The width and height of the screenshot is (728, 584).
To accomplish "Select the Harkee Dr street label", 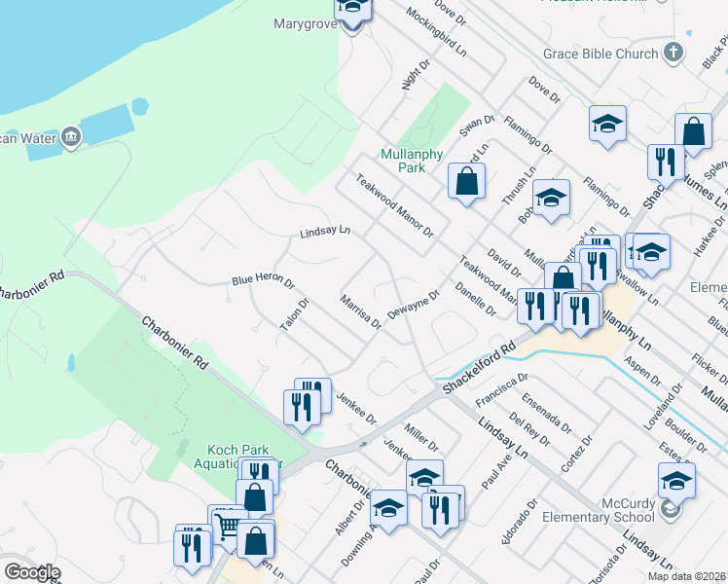I will tap(709, 236).
